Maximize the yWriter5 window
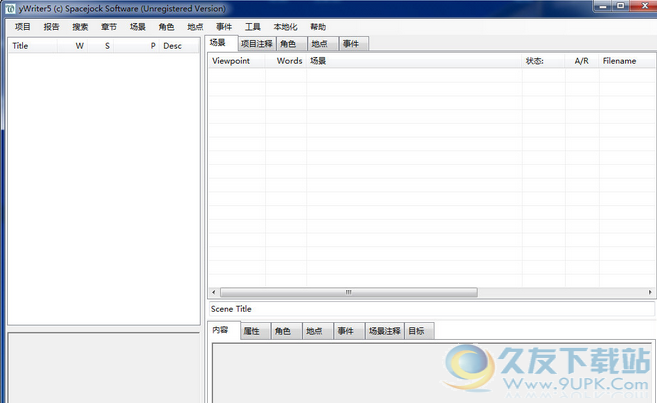This screenshot has width=657, height=403. coord(621,6)
